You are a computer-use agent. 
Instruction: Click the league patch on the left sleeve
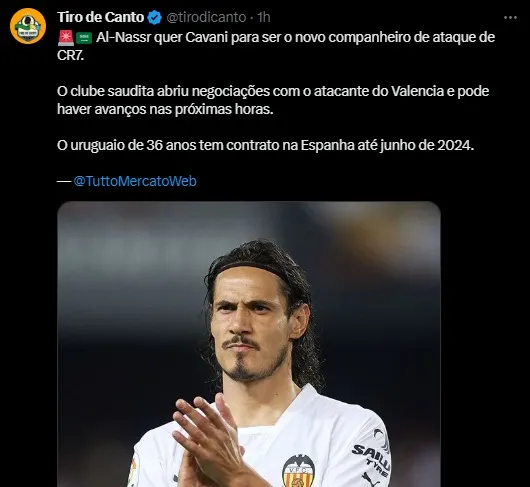point(133,473)
